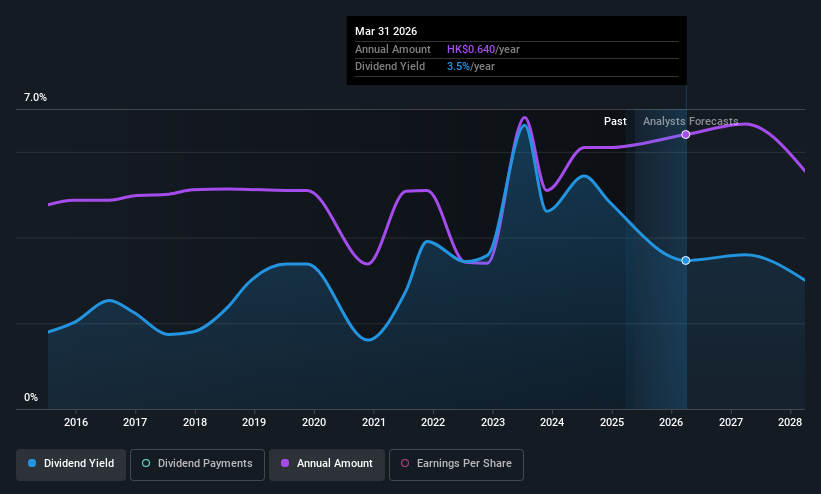
Task: Click the blue Dividend Yield data point marker
Action: click(x=685, y=260)
